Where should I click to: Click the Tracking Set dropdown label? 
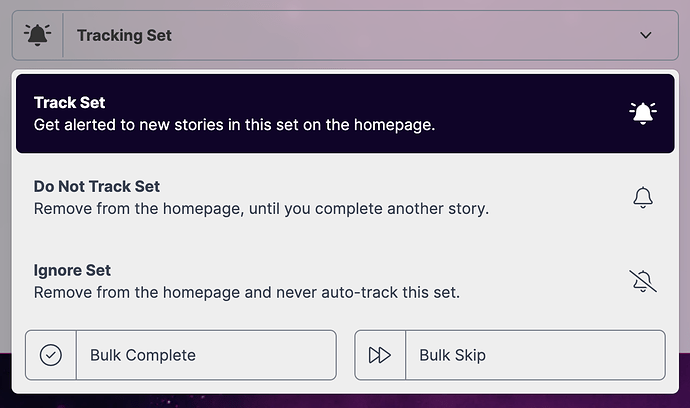pos(124,35)
